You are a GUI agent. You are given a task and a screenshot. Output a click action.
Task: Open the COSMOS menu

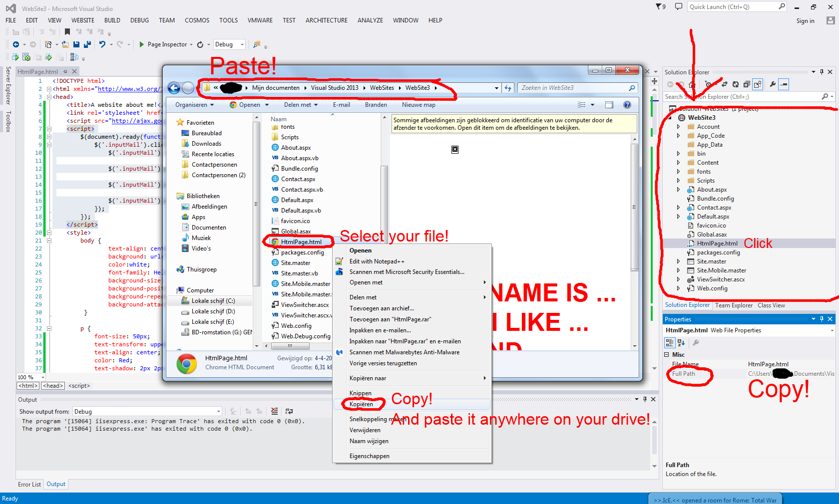(197, 20)
